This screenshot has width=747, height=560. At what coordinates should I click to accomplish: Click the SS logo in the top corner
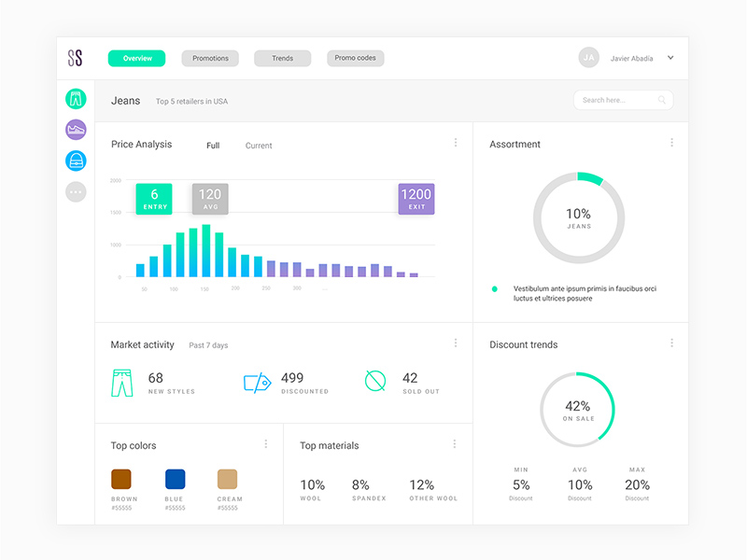[x=76, y=57]
